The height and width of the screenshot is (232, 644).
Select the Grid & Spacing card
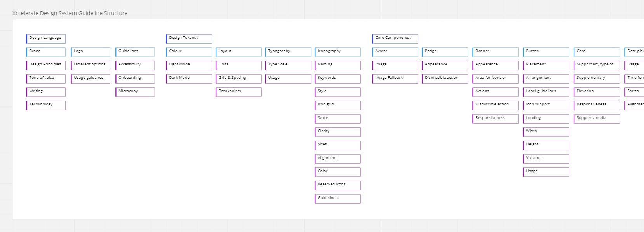(238, 79)
